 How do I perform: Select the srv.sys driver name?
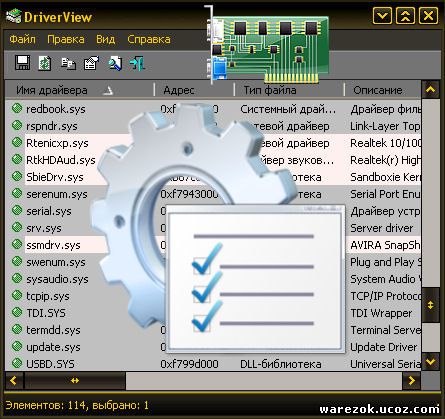click(44, 228)
